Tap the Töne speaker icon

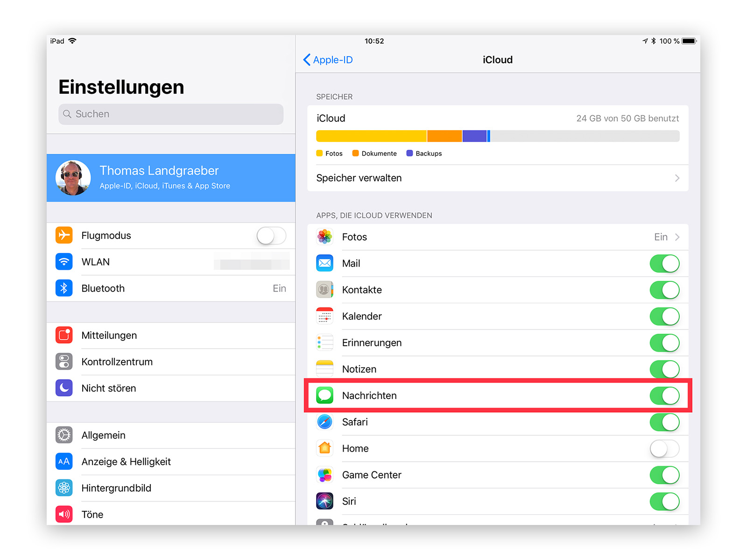[x=64, y=514]
